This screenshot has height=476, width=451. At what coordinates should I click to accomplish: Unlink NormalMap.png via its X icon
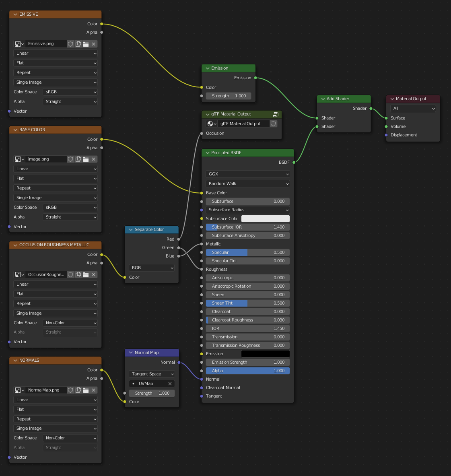(93, 390)
